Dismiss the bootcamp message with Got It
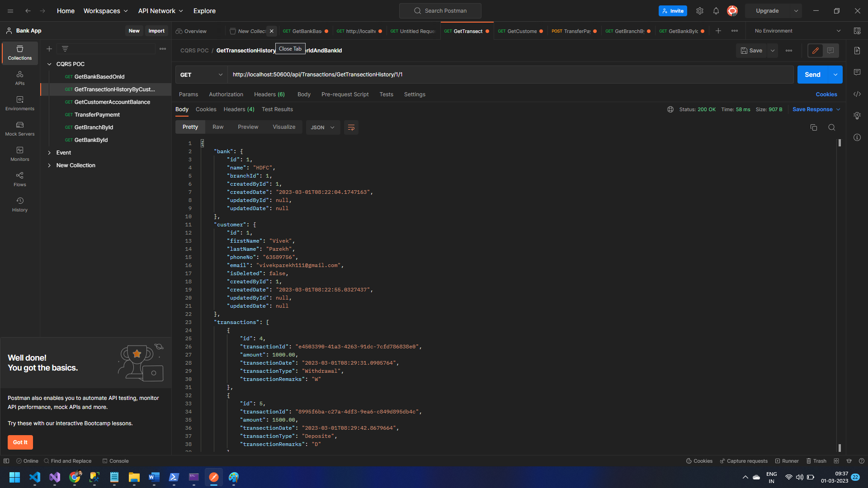This screenshot has height=488, width=868. coord(20,442)
